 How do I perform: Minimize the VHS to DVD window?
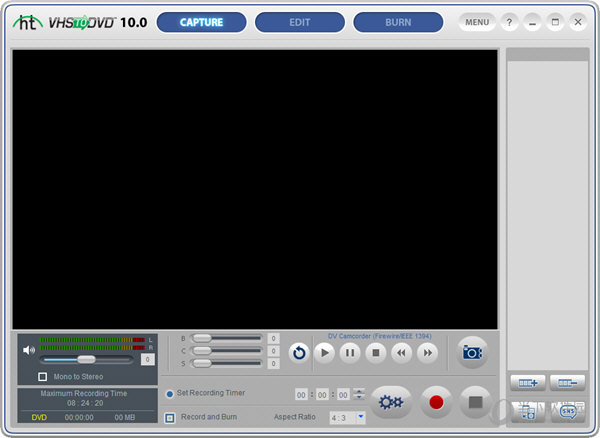[532, 22]
